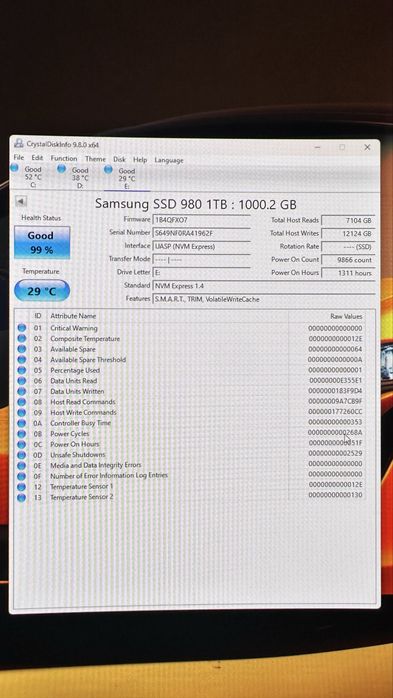
Task: Click status icon for Temperature Sensor 2
Action: click(21, 497)
